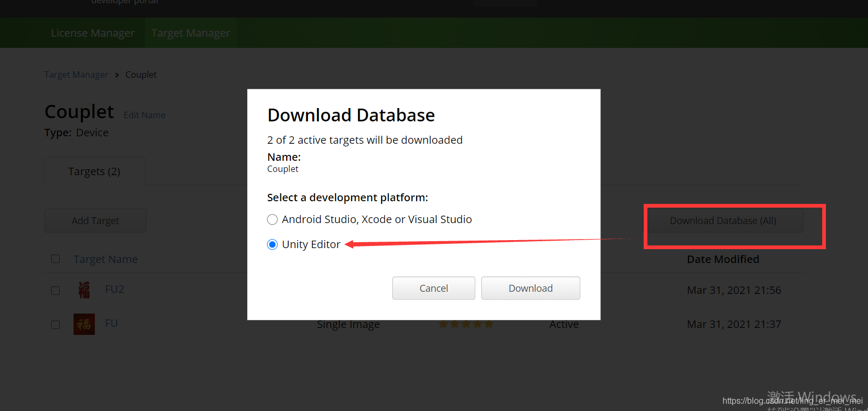Click the Single Image type text for FU
The height and width of the screenshot is (411, 868).
(x=348, y=324)
